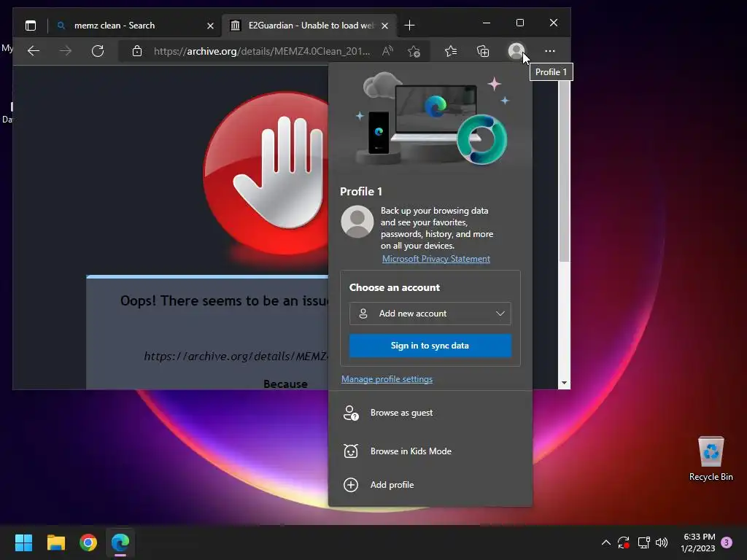Viewport: 747px width, 560px height.
Task: Open network settings tray icon
Action: point(643,542)
